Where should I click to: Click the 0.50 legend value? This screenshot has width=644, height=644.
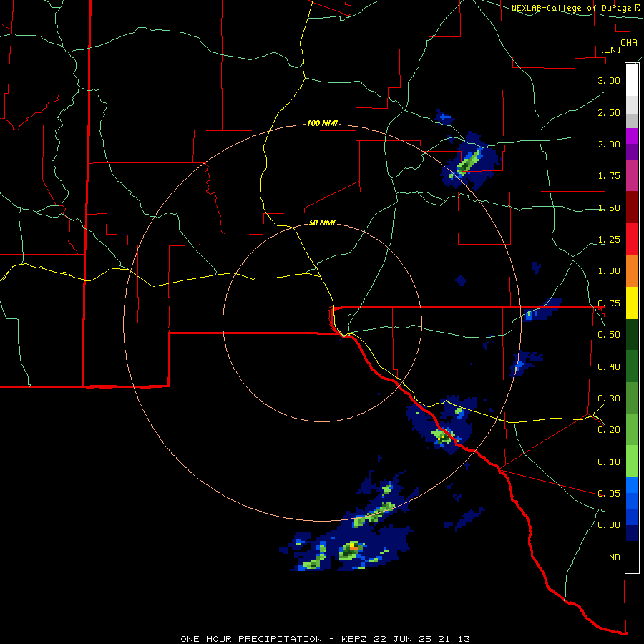point(609,335)
